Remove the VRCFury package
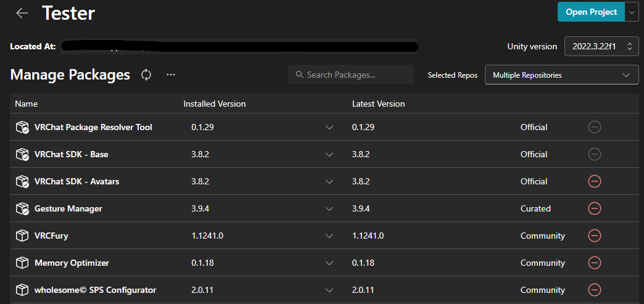The image size is (644, 304). [595, 236]
